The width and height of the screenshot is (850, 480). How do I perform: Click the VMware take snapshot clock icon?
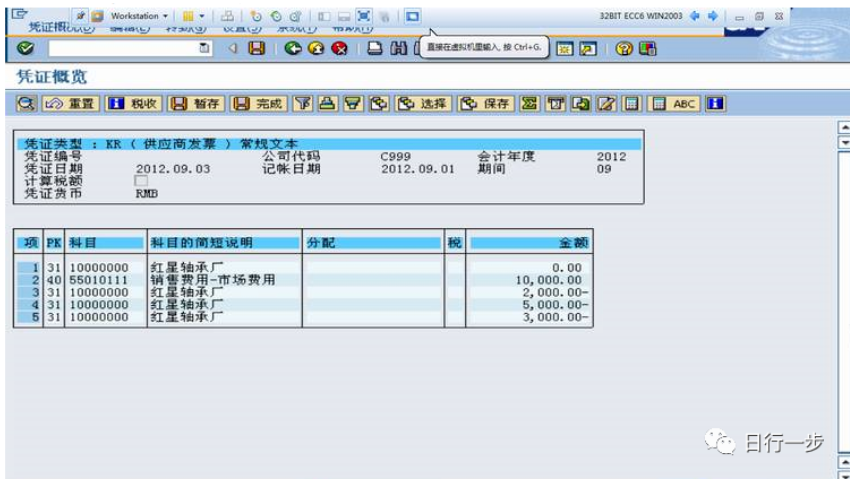(255, 16)
